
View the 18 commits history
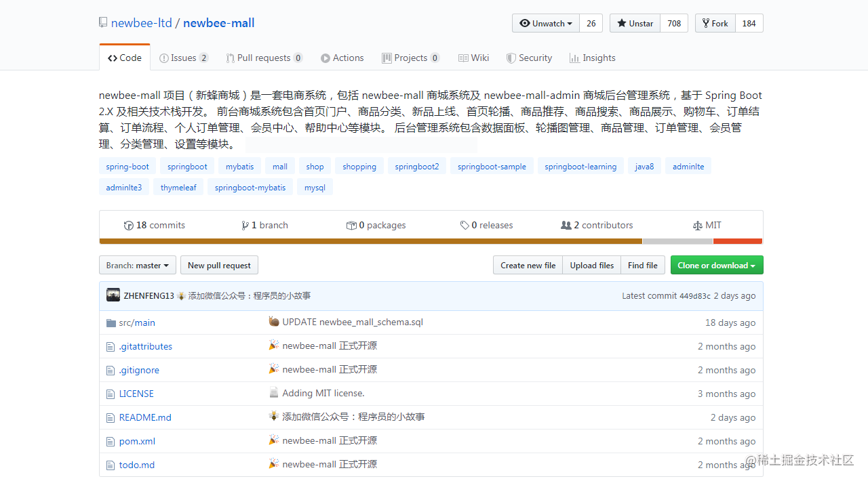click(155, 226)
